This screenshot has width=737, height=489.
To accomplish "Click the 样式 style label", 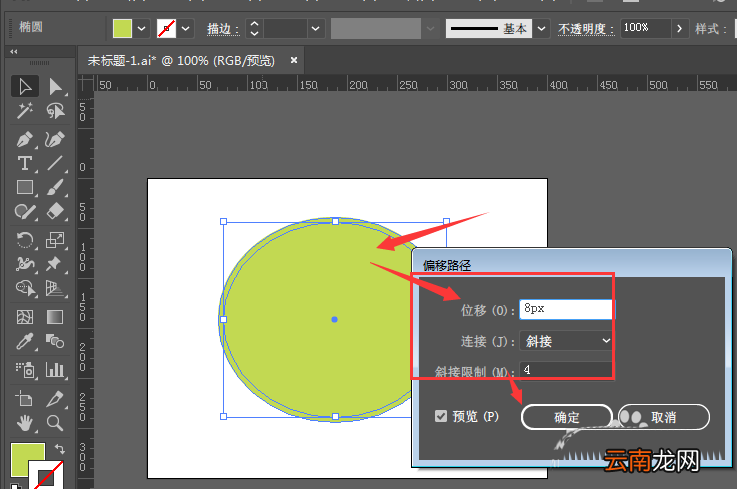I will [711, 29].
